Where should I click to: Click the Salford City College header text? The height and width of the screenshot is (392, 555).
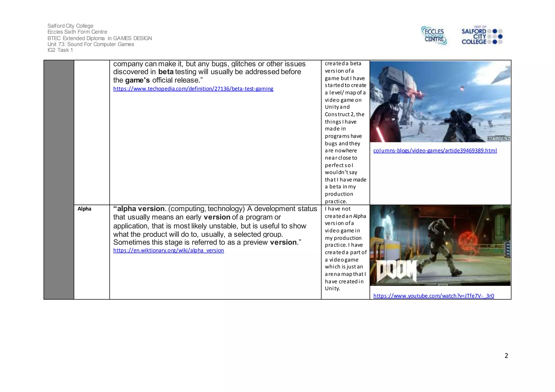(70, 26)
